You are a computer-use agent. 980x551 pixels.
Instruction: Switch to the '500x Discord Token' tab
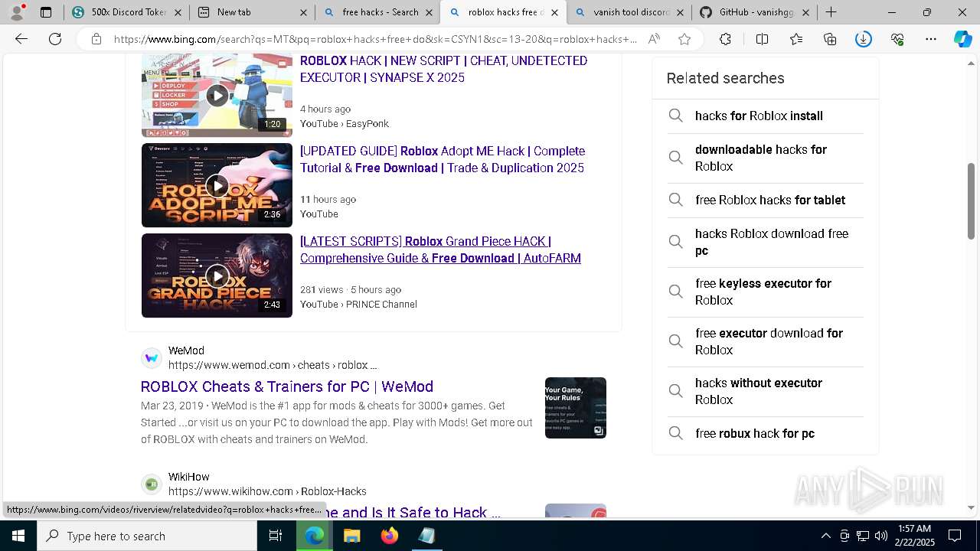[x=126, y=12]
